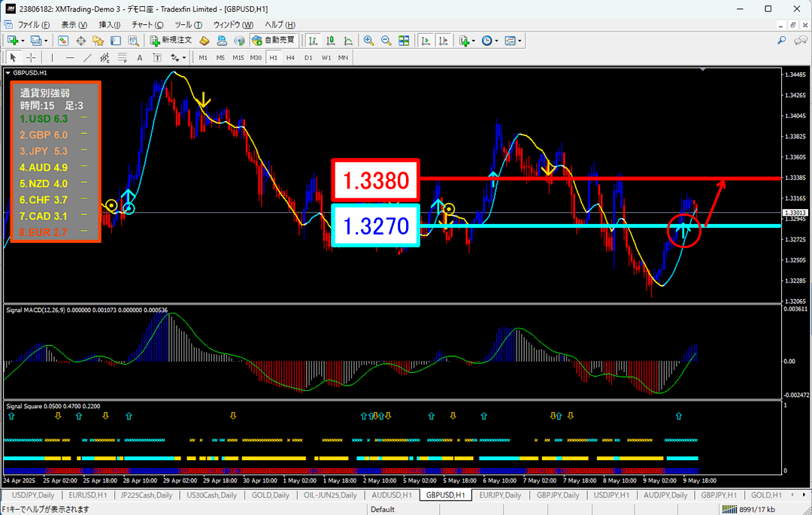This screenshot has width=812, height=515.
Task: Tile chart windows icon
Action: (404, 41)
